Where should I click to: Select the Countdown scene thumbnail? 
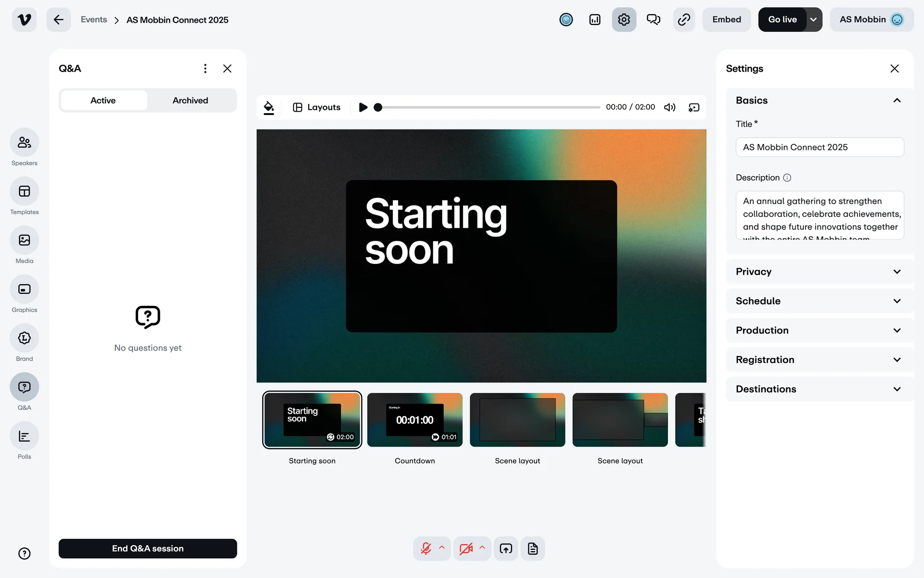(x=414, y=420)
